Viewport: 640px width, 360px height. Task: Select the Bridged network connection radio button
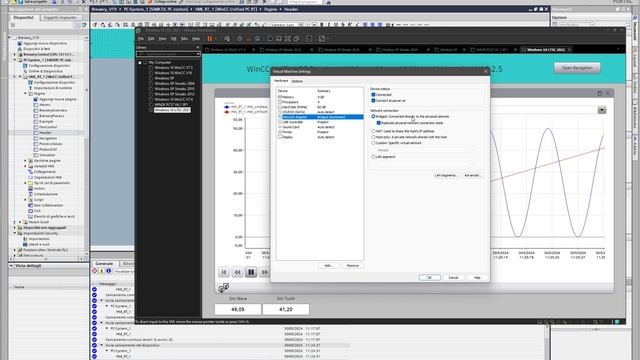point(373,117)
